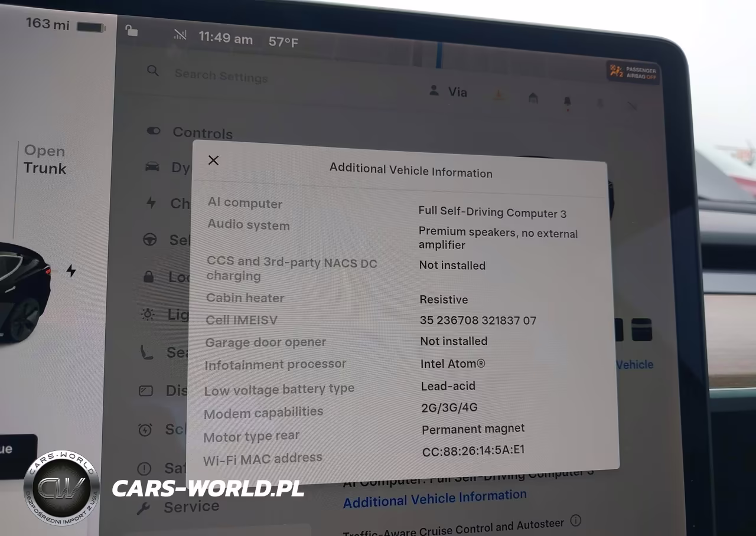Open the blue Additional Vehicle Information link
Viewport: 756px width, 536px height.
coord(435,498)
